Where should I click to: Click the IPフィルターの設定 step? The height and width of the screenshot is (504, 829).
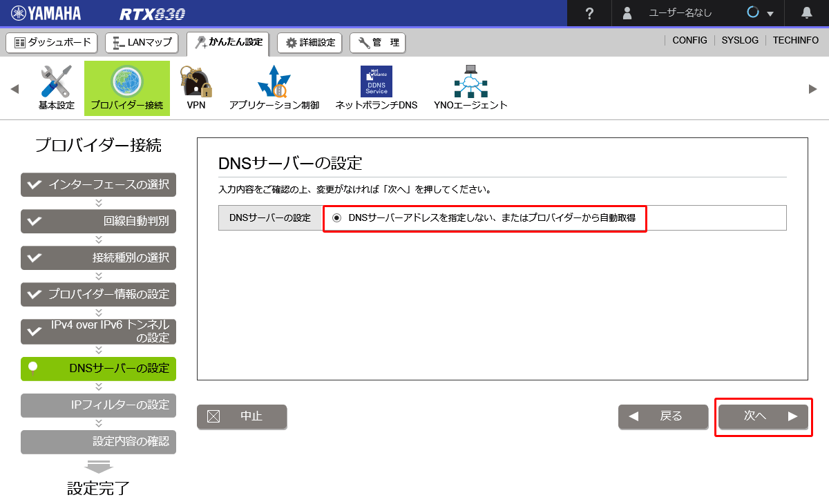tap(98, 405)
